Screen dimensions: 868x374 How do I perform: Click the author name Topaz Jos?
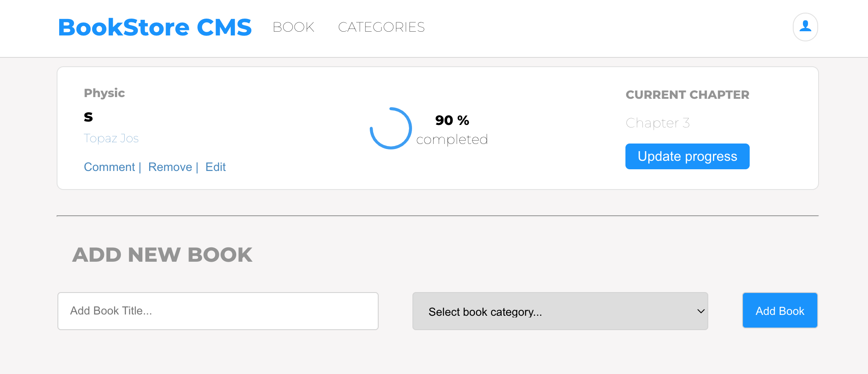[x=111, y=138]
